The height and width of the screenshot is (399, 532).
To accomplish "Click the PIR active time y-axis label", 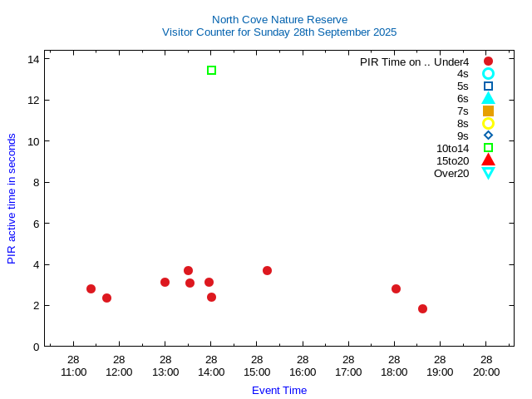I will click(12, 199).
